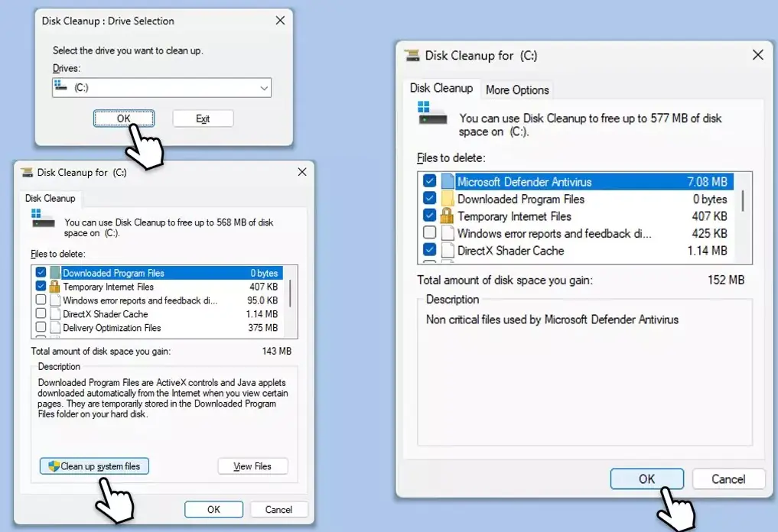Click the Drives dropdown arrow

264,87
